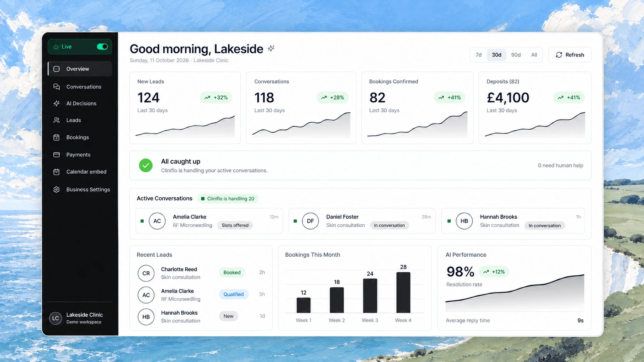Click the Bookings calendar icon
644x362 pixels.
point(57,137)
